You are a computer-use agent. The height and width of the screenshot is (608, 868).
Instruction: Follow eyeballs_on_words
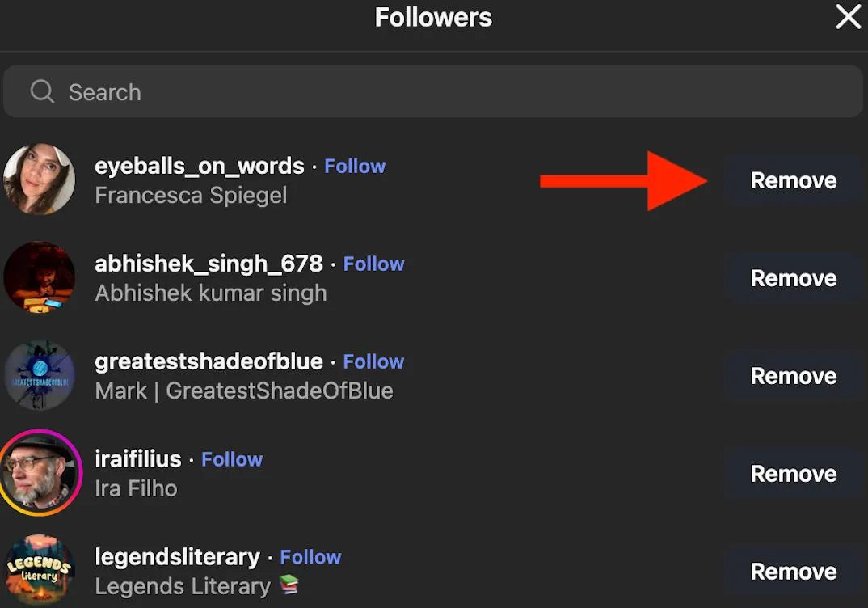point(355,166)
